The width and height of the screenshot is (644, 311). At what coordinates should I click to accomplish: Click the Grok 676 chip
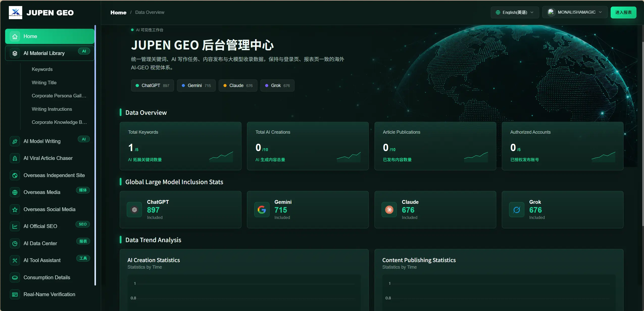277,86
